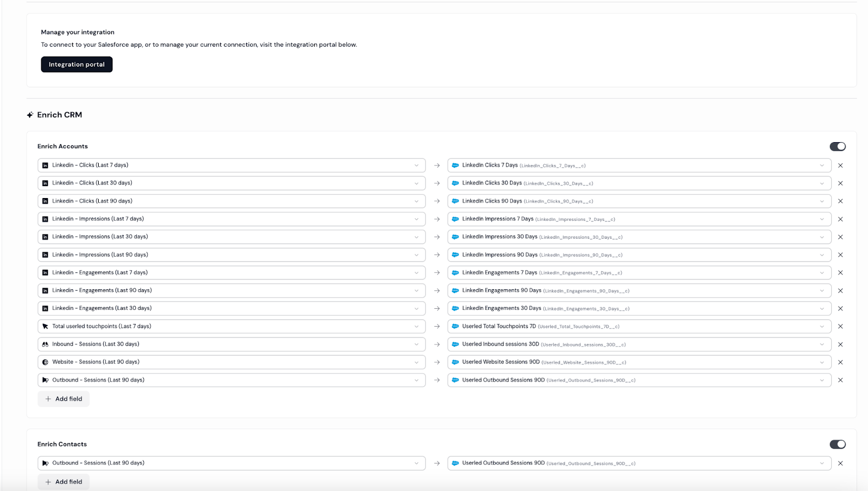Image resolution: width=868 pixels, height=491 pixels.
Task: Remove the Userled Total Touchpoints 7D mapping
Action: point(840,327)
